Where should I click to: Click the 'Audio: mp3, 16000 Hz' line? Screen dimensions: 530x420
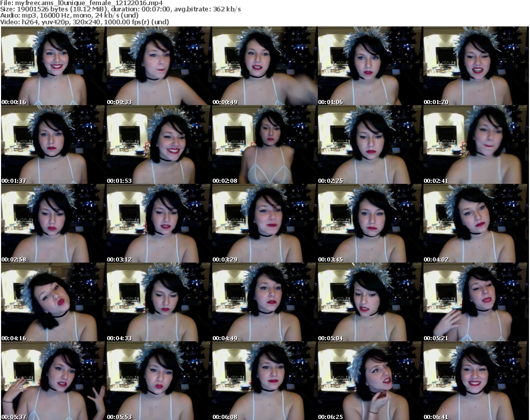tap(69, 15)
